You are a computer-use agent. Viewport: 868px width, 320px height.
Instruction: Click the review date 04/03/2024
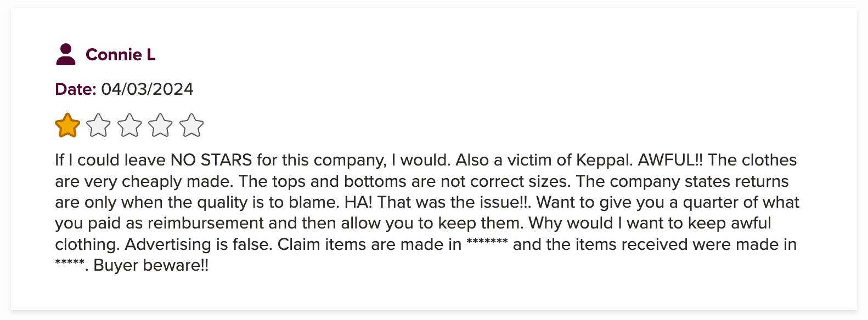(147, 89)
